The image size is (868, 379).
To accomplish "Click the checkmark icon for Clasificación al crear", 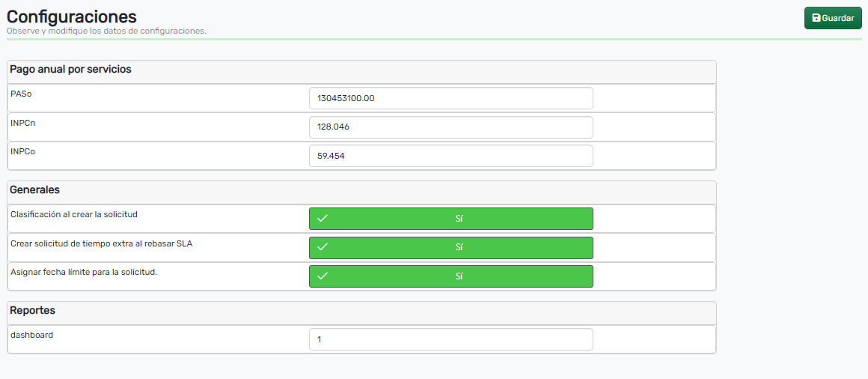I will pos(323,219).
